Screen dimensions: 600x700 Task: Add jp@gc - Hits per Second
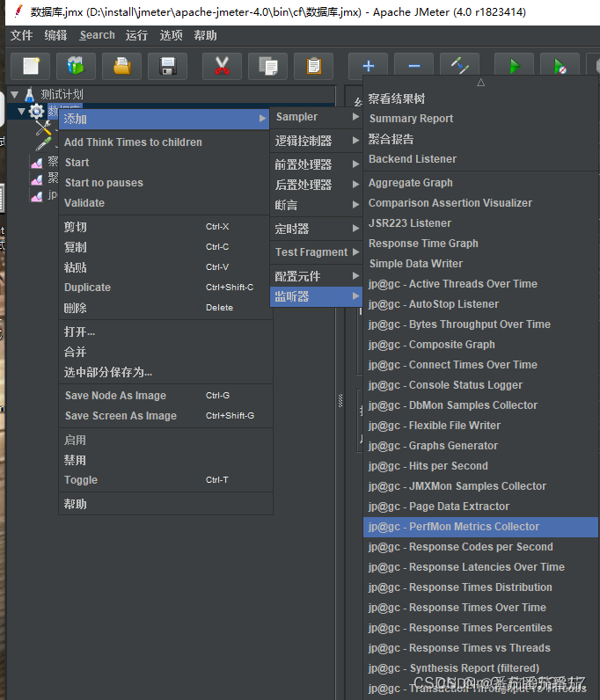[x=480, y=466]
